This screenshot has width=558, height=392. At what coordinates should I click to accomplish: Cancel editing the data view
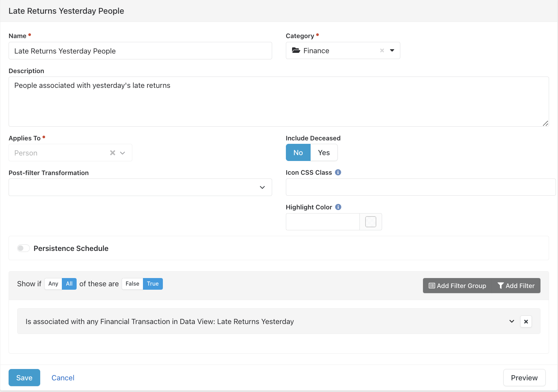coord(63,378)
